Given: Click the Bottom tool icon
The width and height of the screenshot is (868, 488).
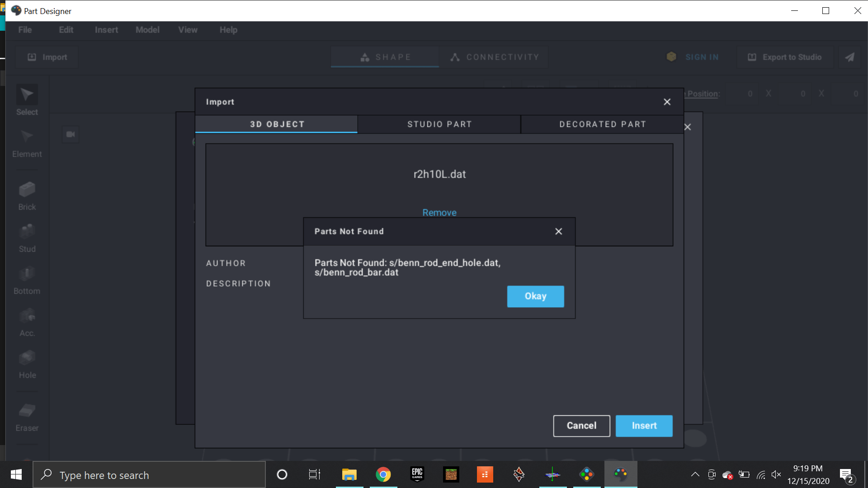Looking at the screenshot, I should click(x=27, y=274).
